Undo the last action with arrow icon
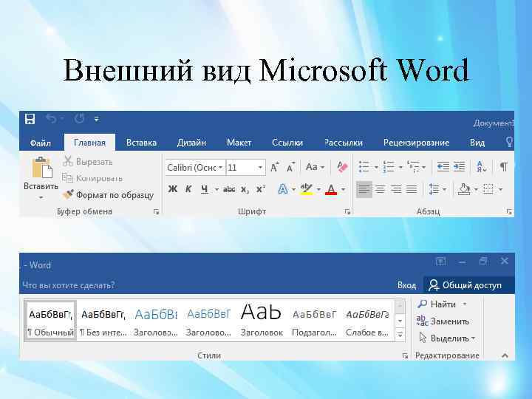 point(52,119)
